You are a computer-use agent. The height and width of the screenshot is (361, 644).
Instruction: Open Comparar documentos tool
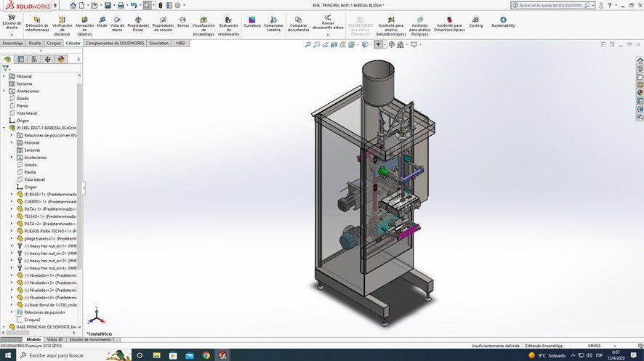point(299,24)
